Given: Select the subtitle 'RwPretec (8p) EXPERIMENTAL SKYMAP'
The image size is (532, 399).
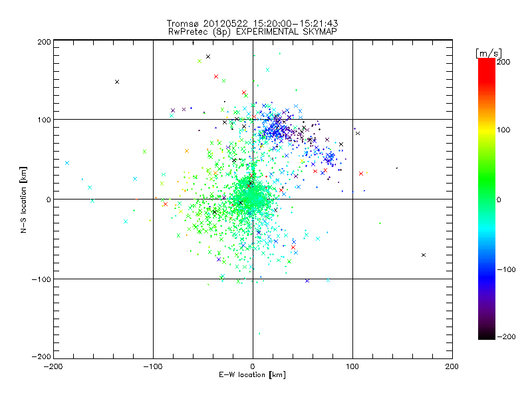Looking at the screenshot, I should click(x=252, y=31).
